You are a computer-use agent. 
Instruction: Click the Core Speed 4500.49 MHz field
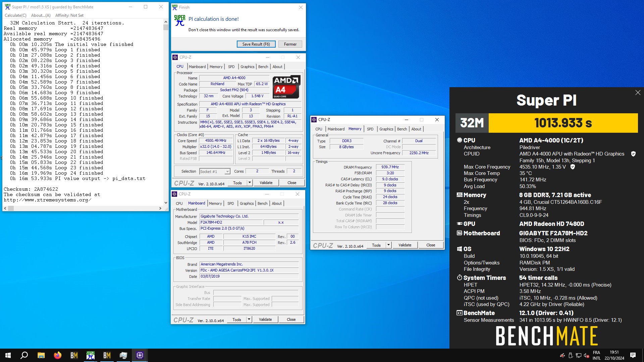pos(216,141)
